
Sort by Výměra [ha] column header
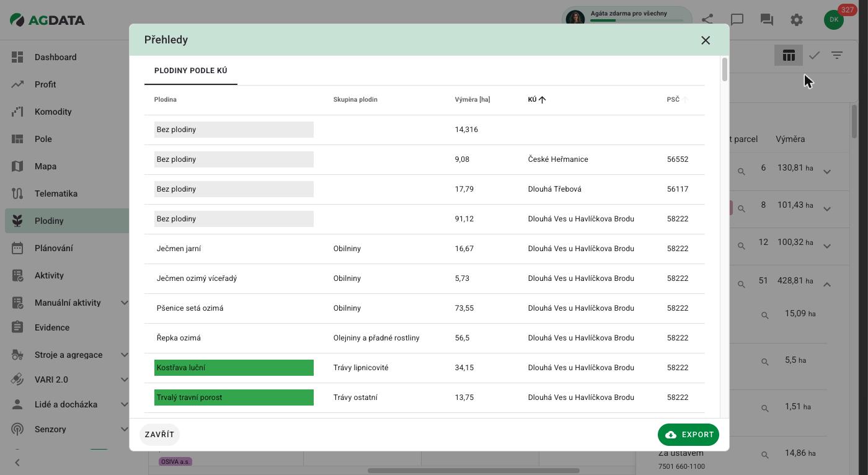pyautogui.click(x=472, y=99)
